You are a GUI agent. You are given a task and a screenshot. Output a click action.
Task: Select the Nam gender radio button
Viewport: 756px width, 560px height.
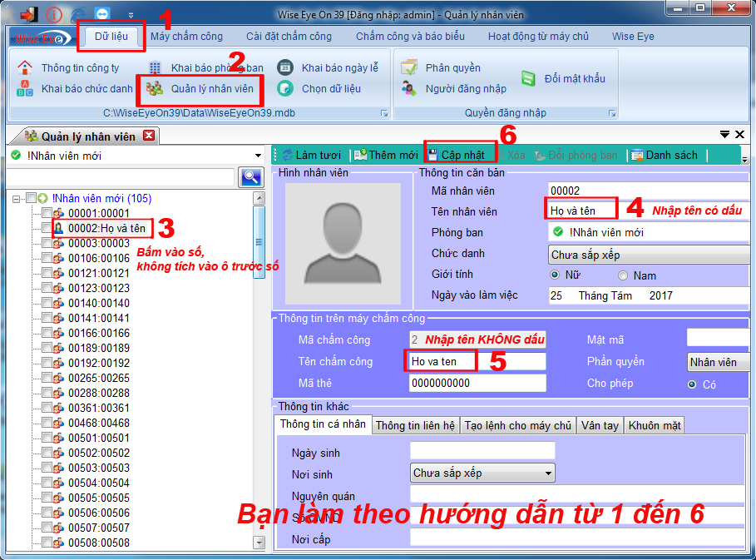(x=623, y=275)
